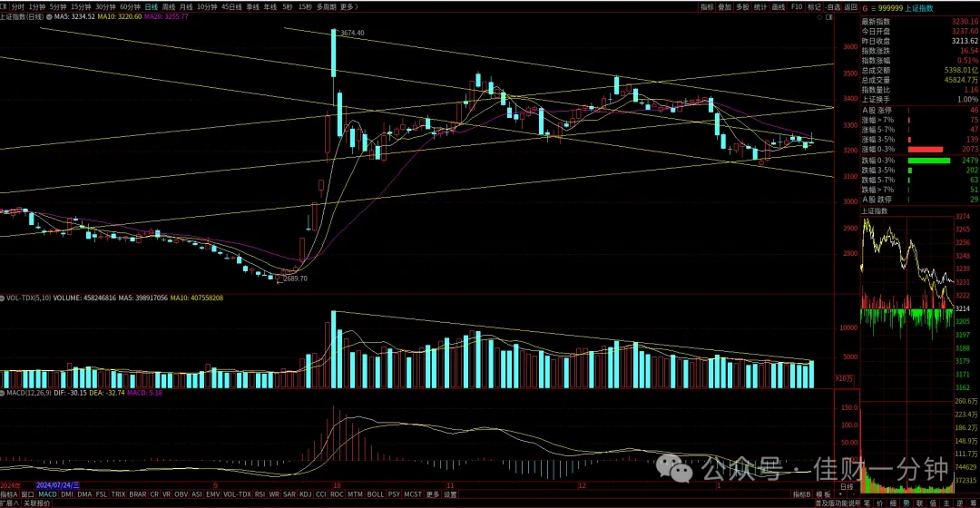The height and width of the screenshot is (508, 980).
Task: Select the 10分钟 period
Action: click(207, 7)
